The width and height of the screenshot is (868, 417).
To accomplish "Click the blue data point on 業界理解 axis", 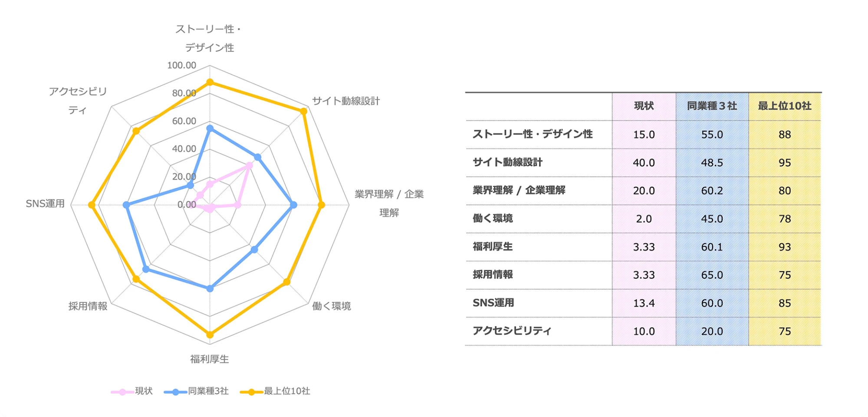I will point(294,205).
